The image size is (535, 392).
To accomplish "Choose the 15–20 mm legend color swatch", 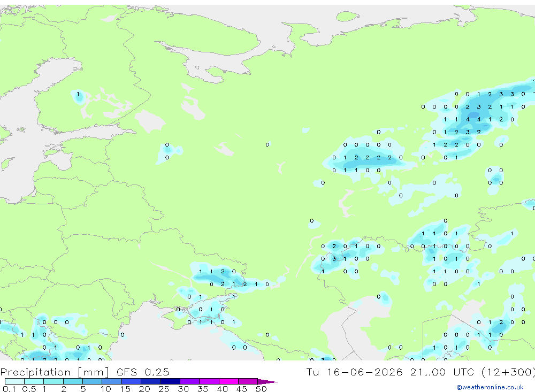I will (132, 381).
